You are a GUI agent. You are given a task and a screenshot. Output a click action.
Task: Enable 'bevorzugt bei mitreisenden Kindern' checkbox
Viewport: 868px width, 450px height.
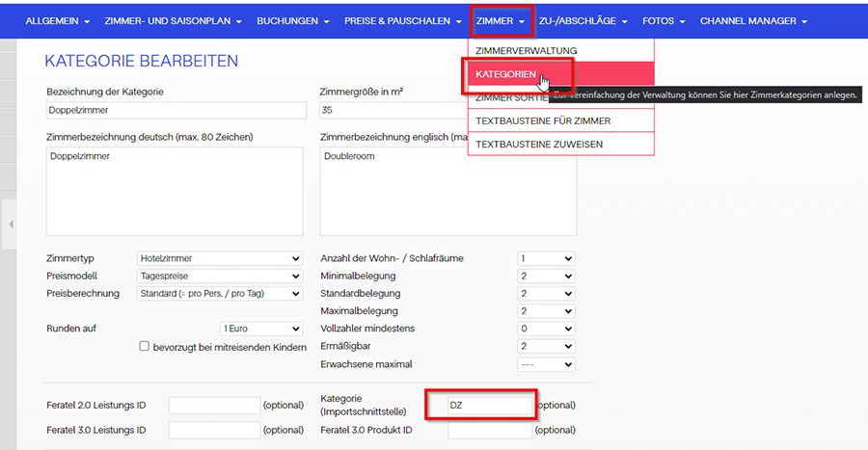(x=145, y=346)
